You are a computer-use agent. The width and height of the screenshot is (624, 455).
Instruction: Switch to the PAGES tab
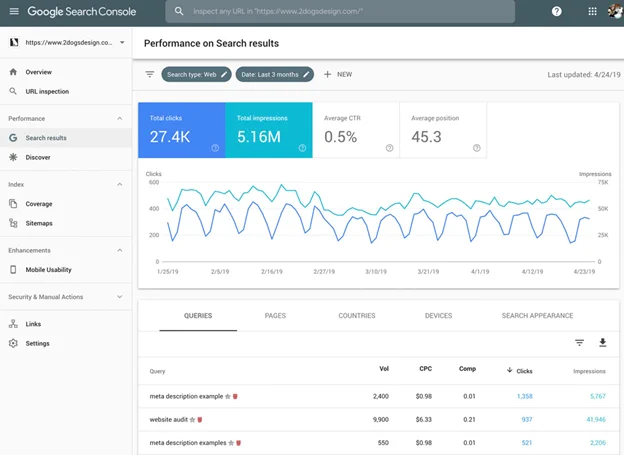click(x=275, y=316)
